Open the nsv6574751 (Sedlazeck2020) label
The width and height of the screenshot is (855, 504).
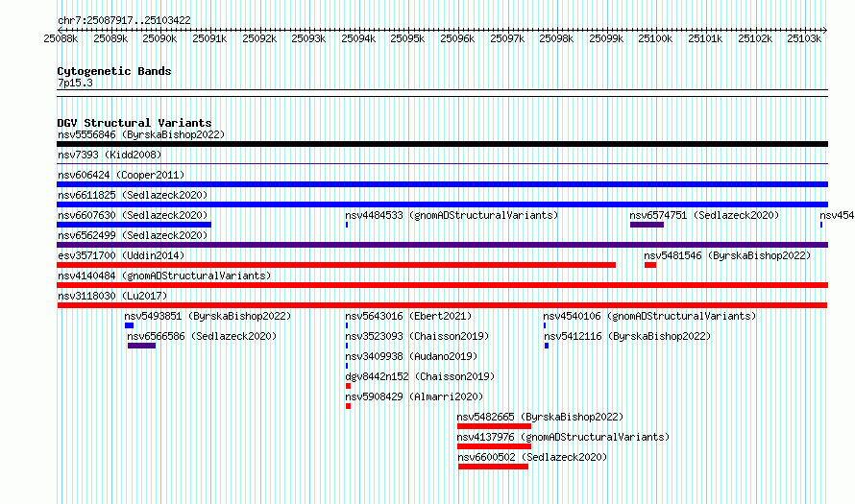point(704,215)
